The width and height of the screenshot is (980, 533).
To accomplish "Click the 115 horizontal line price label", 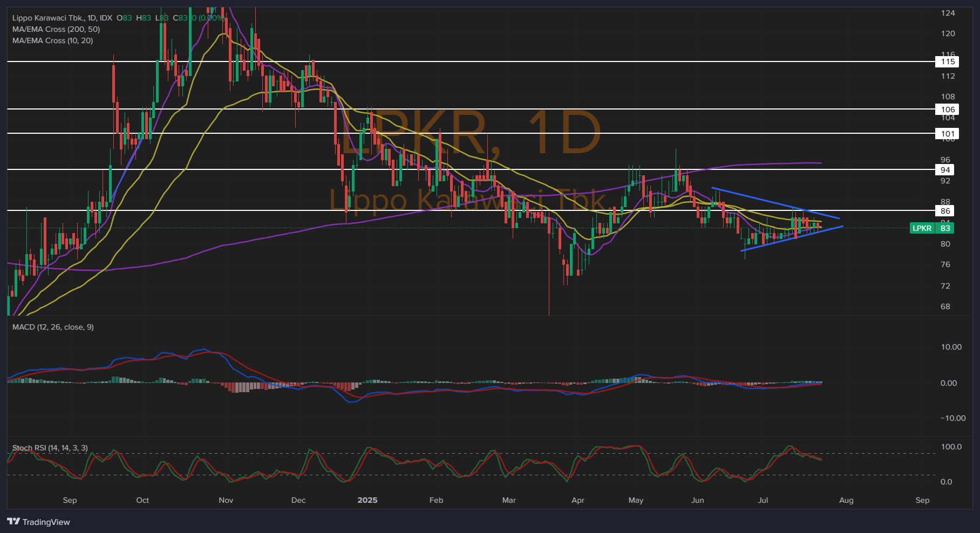I will point(948,61).
